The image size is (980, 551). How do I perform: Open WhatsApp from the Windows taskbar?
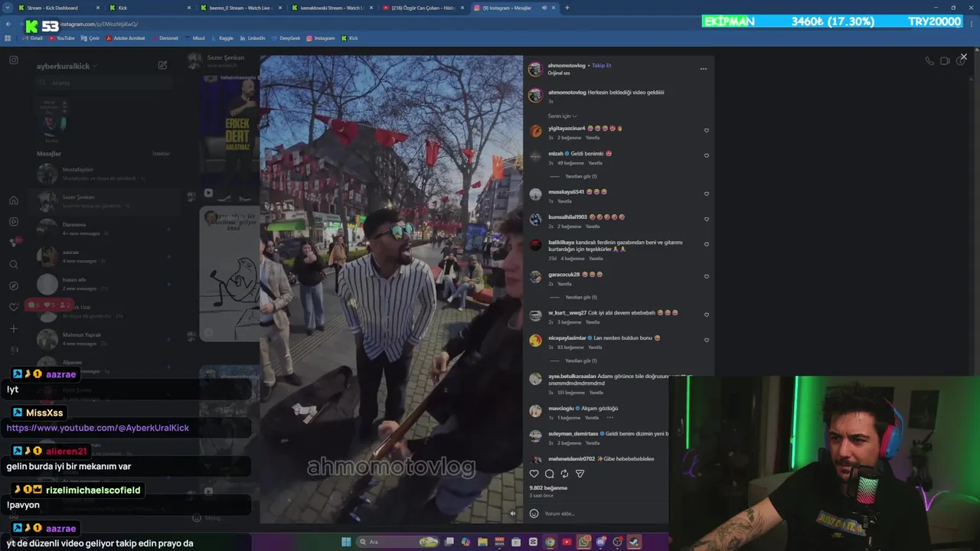click(x=584, y=542)
